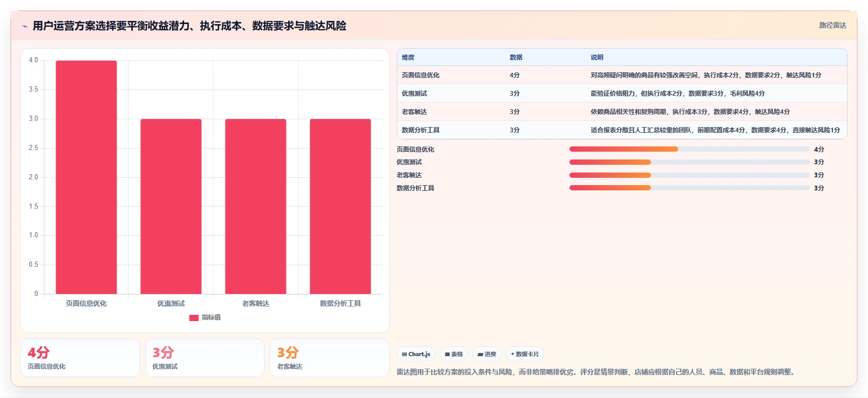Click the 路径雷达 label in the header
This screenshot has height=398, width=868.
tap(832, 25)
